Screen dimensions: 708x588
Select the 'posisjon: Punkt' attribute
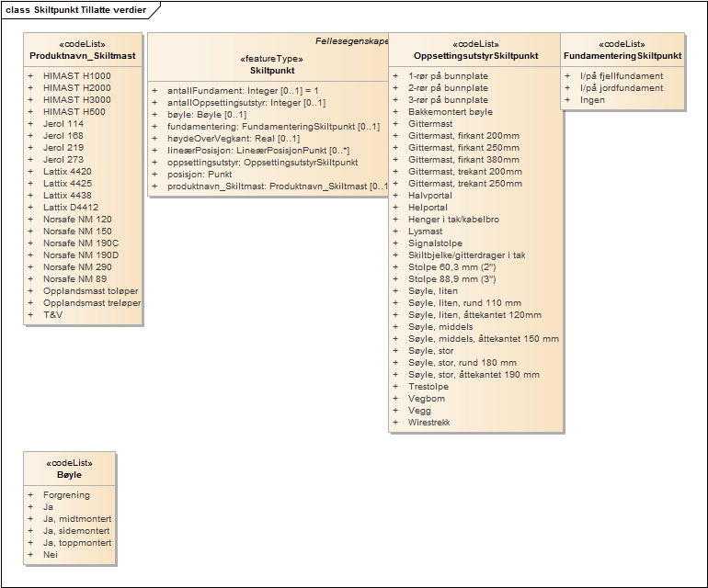pyautogui.click(x=200, y=175)
